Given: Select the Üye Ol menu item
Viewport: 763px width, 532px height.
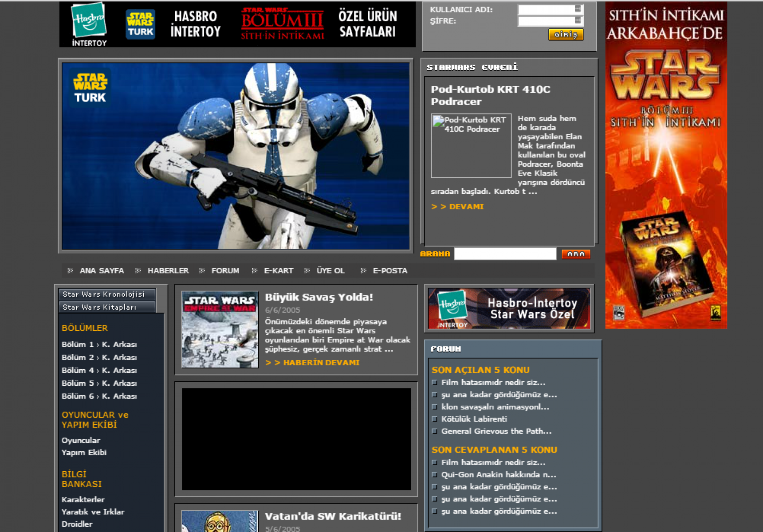Looking at the screenshot, I should pos(330,270).
